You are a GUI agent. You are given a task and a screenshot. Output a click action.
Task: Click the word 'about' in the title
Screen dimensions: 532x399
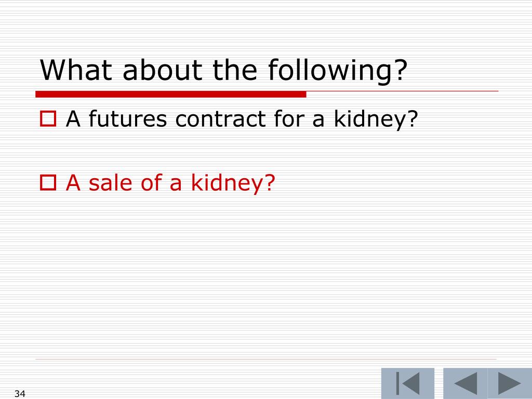tap(162, 70)
